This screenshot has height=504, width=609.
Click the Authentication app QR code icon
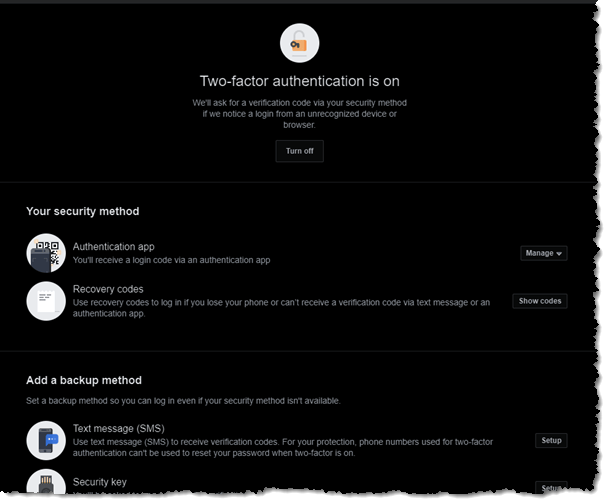click(46, 253)
